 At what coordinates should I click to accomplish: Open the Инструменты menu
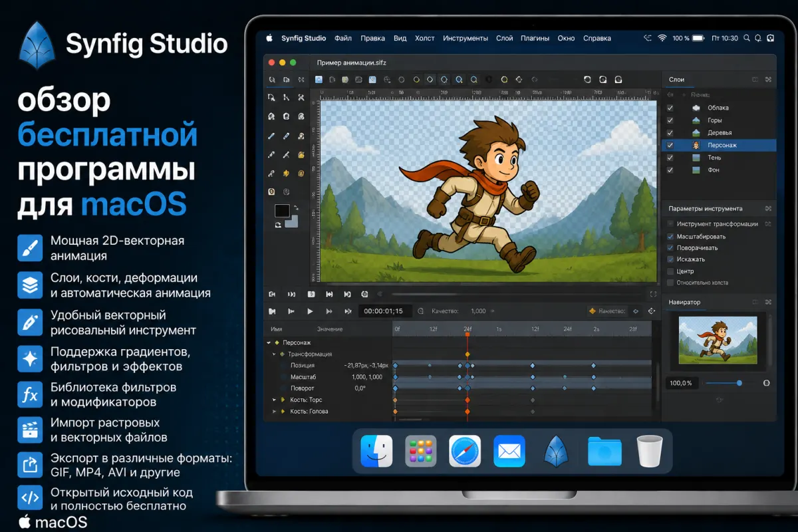[x=465, y=38]
